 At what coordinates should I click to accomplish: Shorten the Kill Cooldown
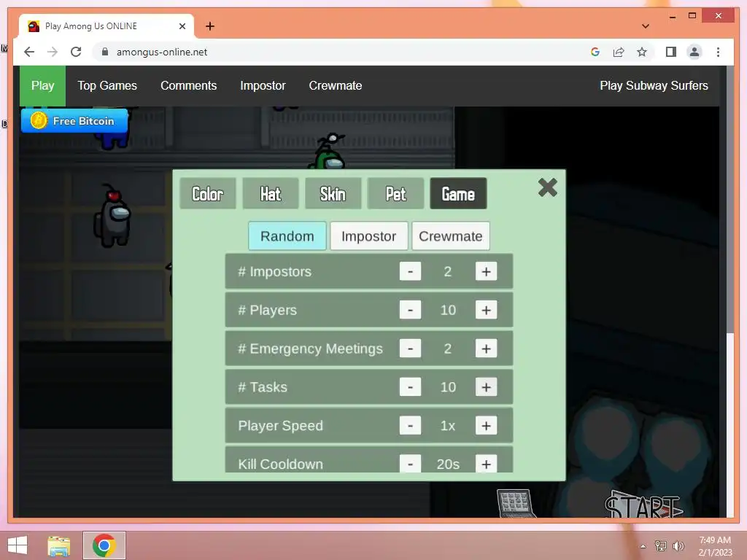[x=410, y=464]
